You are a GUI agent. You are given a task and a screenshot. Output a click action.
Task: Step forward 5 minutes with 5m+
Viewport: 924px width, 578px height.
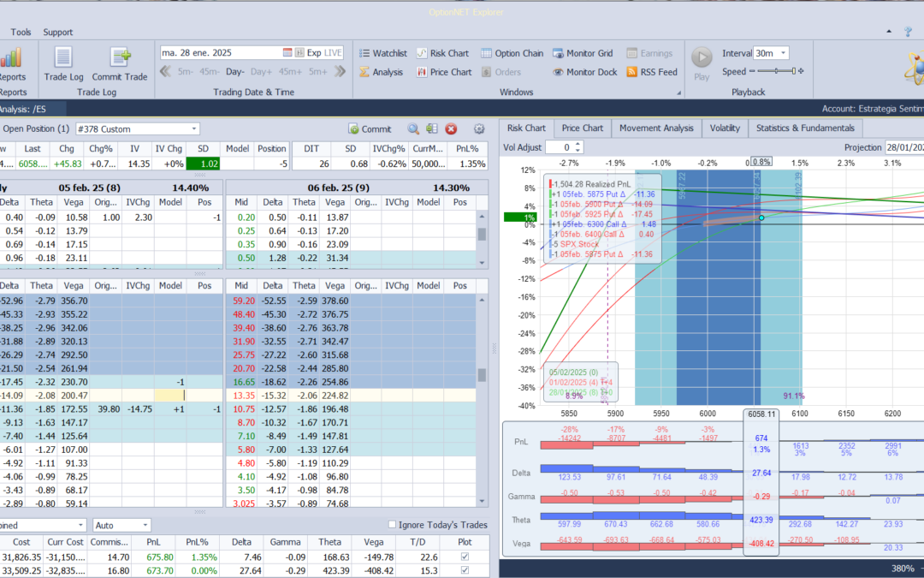point(317,71)
